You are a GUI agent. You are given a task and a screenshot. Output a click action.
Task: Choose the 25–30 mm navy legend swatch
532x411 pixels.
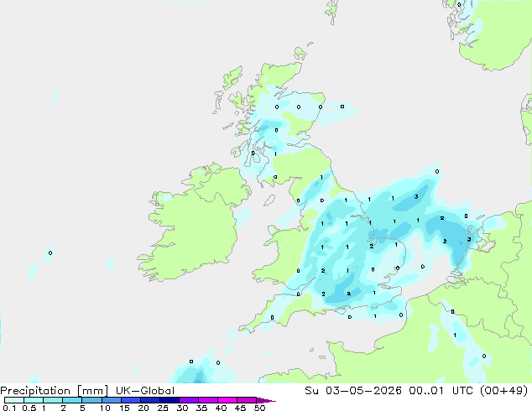click(170, 400)
